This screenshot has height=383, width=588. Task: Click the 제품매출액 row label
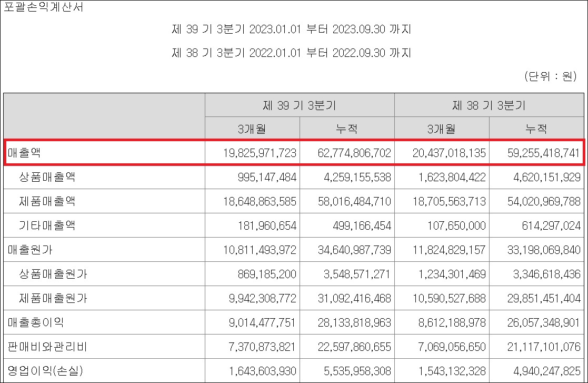(47, 201)
